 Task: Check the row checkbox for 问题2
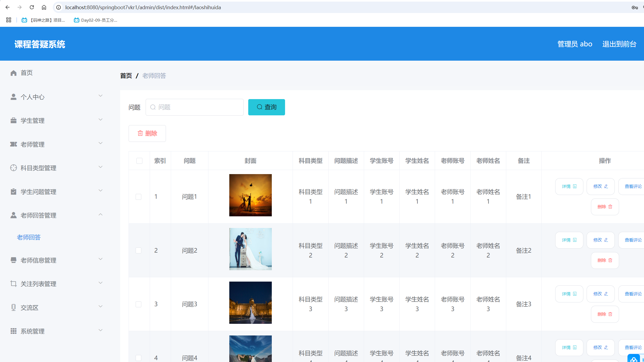(x=139, y=250)
